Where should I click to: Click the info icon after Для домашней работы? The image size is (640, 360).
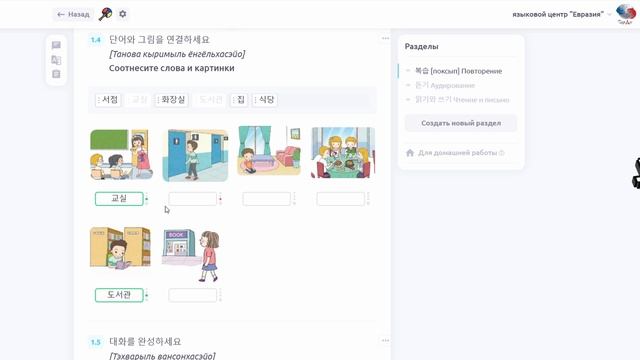502,153
